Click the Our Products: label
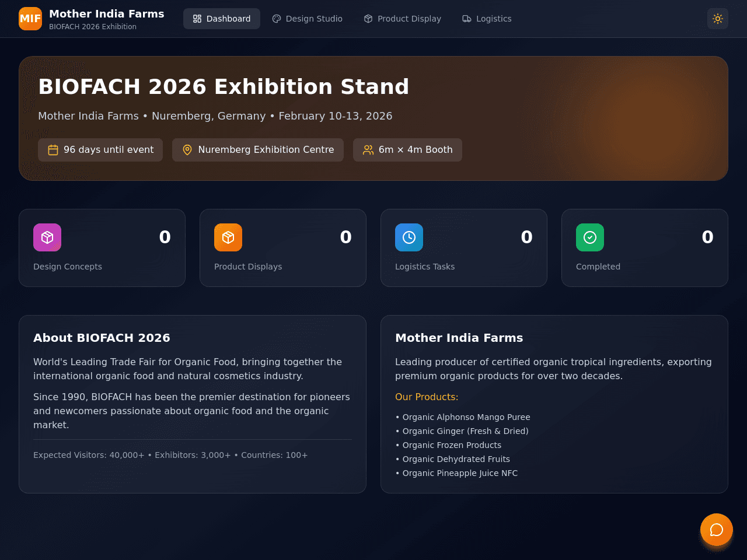Screen dimensions: 747x560 coord(427,397)
